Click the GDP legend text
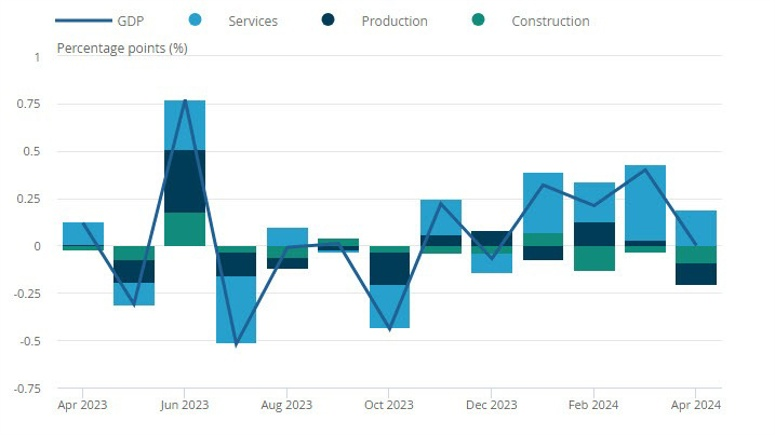This screenshot has width=775, height=435. (130, 21)
